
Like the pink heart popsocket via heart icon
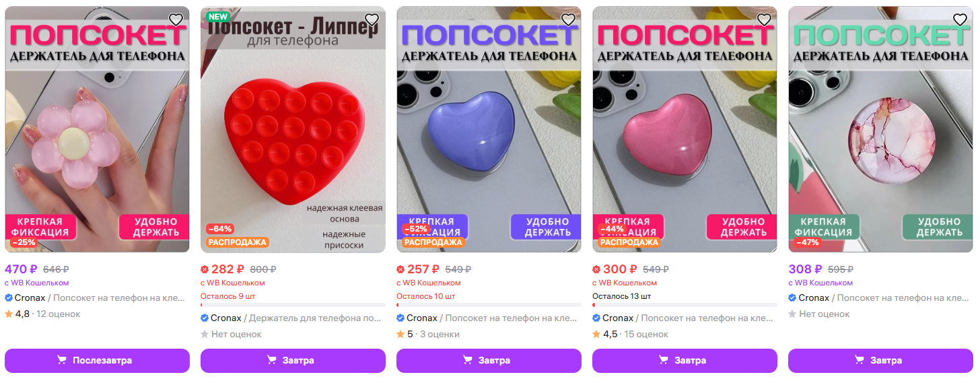coord(764,20)
